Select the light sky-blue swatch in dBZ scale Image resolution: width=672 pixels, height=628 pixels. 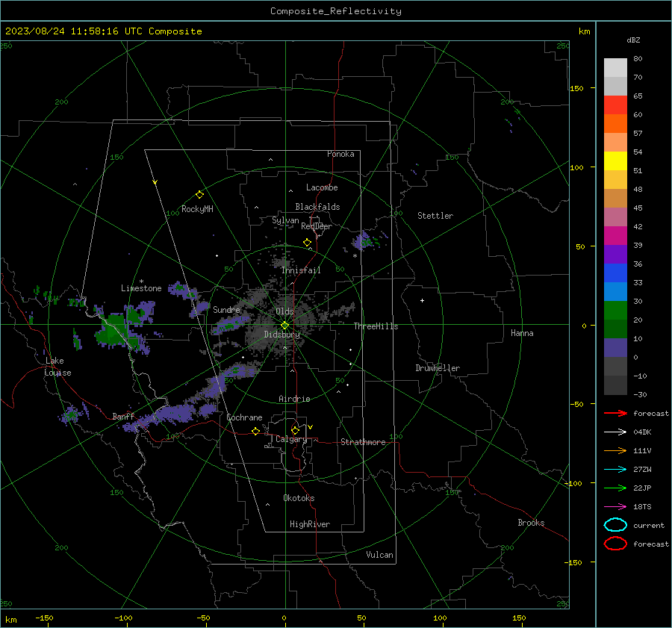coord(615,291)
